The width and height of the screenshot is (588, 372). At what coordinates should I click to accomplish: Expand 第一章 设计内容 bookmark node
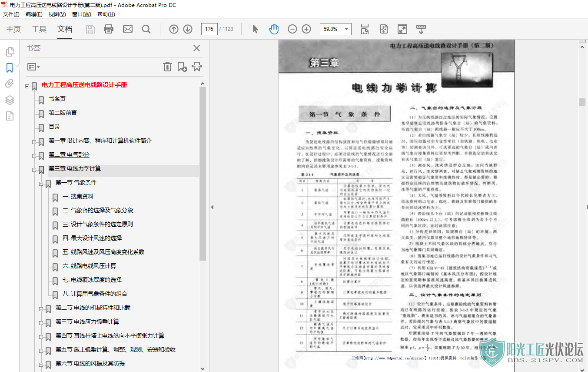tap(34, 142)
